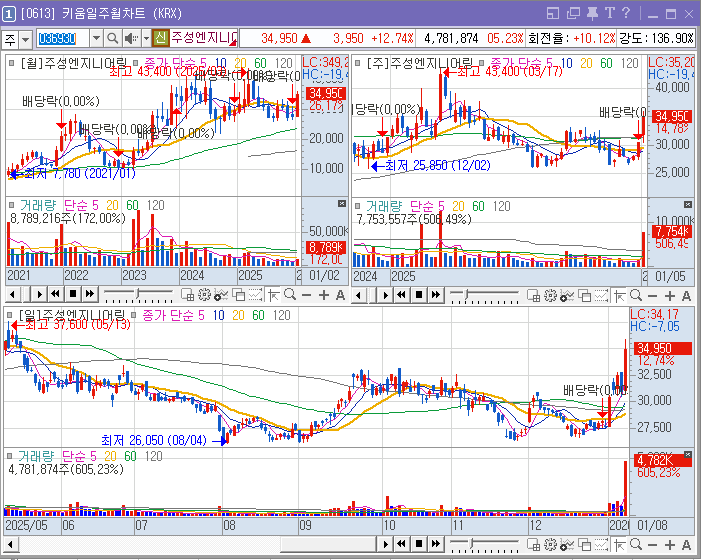This screenshot has width=701, height=560.
Task: Rewind the daily chart to start
Action: point(401,544)
